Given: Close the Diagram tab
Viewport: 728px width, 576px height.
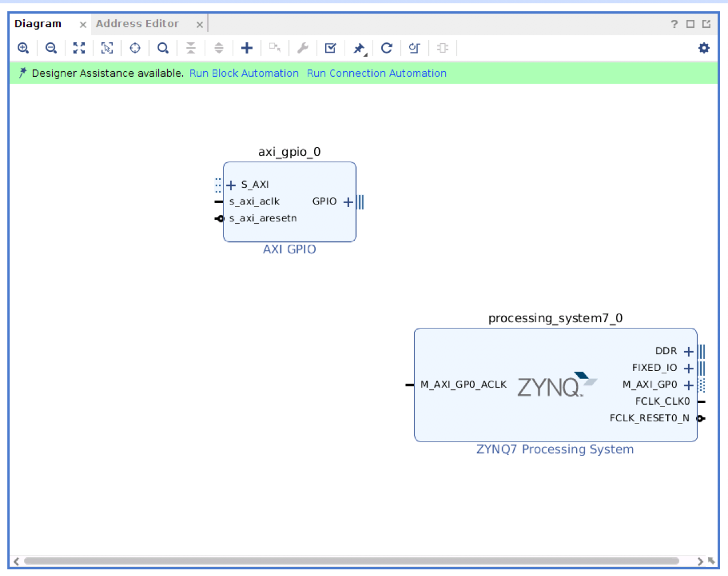Looking at the screenshot, I should (83, 24).
